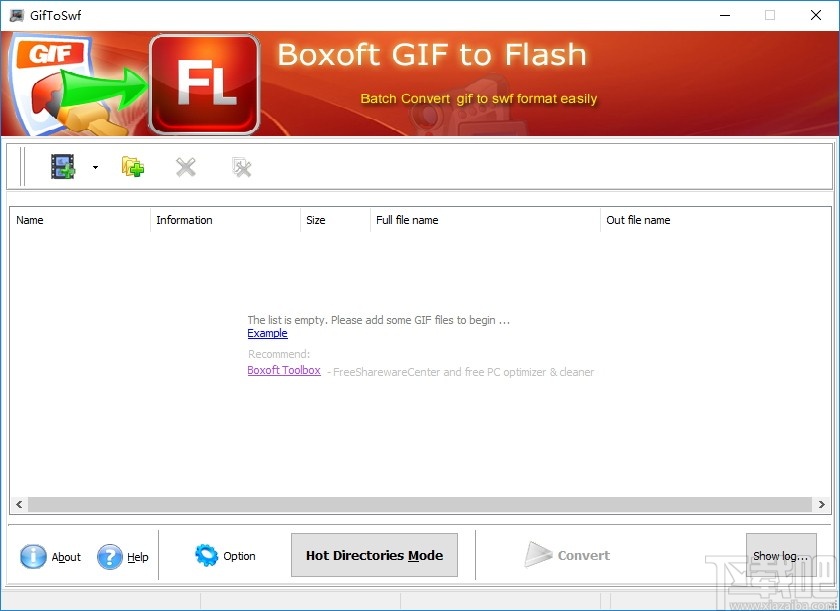Image resolution: width=840 pixels, height=611 pixels.
Task: Click the Clear all items icon
Action: click(x=242, y=168)
